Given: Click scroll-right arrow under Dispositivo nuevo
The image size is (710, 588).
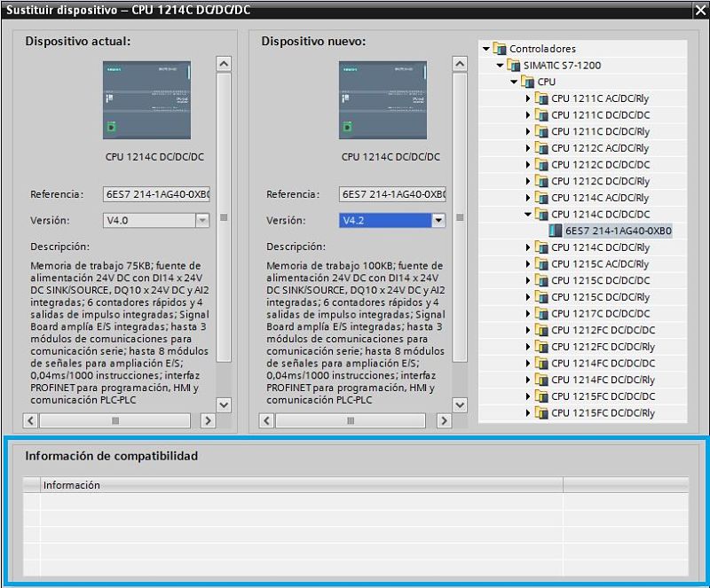Looking at the screenshot, I should tap(444, 420).
